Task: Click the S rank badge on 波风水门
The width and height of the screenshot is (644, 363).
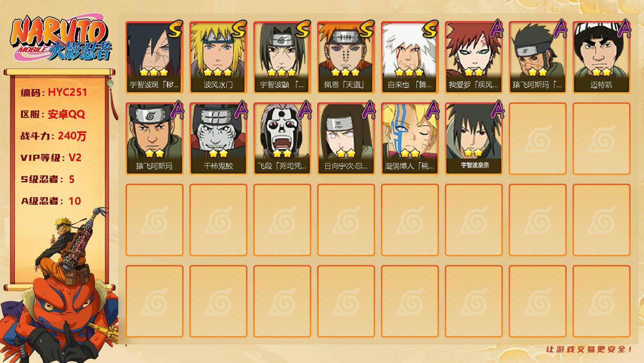Action: [239, 30]
